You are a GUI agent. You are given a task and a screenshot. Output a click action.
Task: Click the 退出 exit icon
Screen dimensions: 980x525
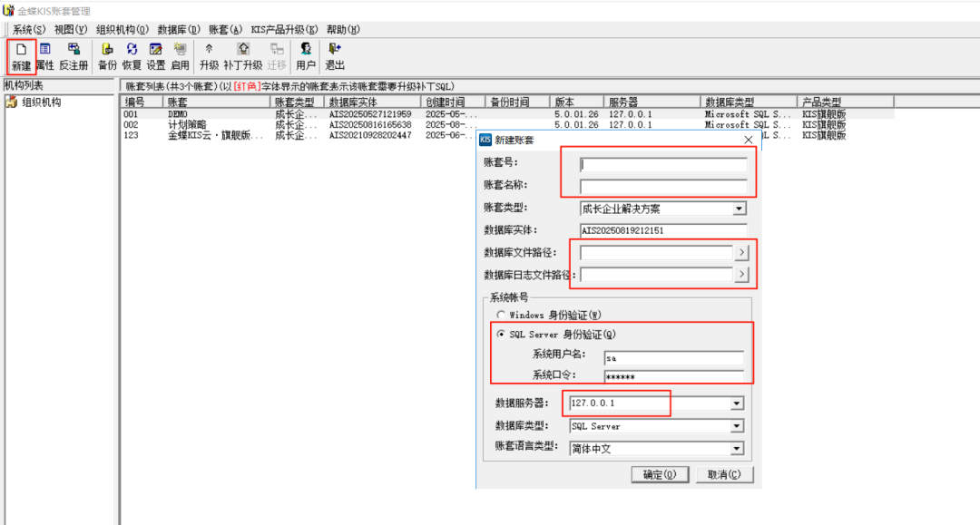click(335, 56)
